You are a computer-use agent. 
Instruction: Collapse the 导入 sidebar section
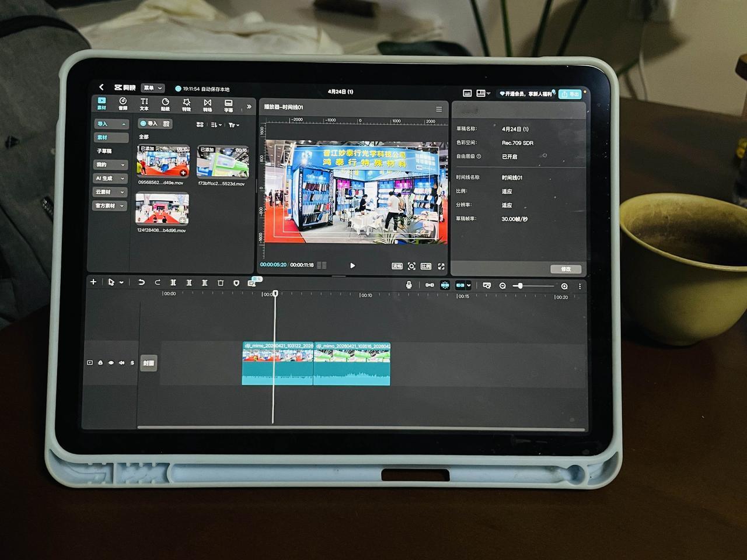click(x=111, y=124)
